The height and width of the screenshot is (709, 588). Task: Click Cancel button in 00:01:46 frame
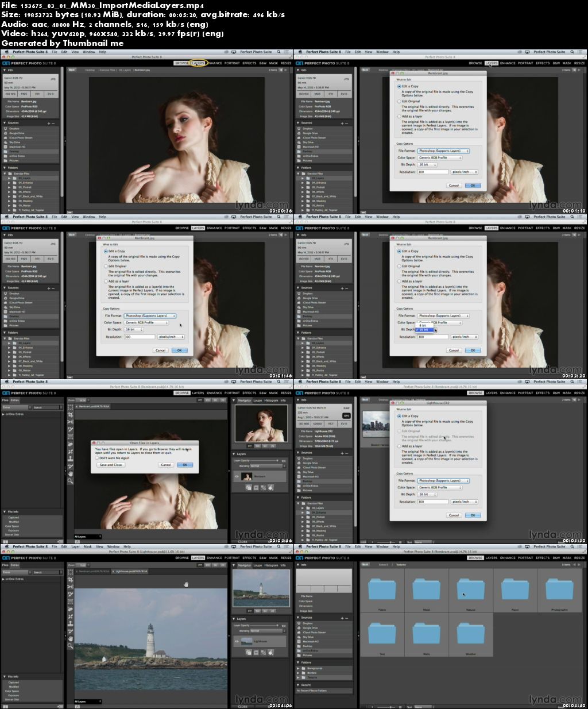(x=160, y=350)
